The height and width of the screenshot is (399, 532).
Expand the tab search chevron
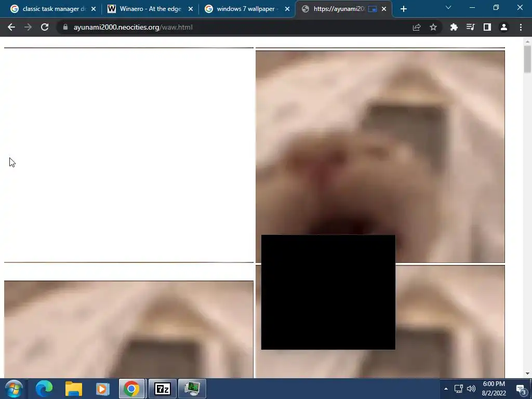(448, 7)
